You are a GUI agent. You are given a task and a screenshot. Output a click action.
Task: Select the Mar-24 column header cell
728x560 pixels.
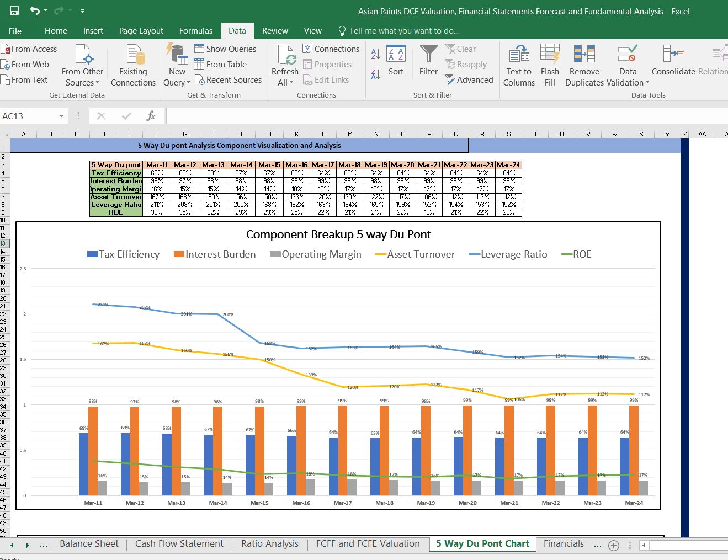coord(508,165)
